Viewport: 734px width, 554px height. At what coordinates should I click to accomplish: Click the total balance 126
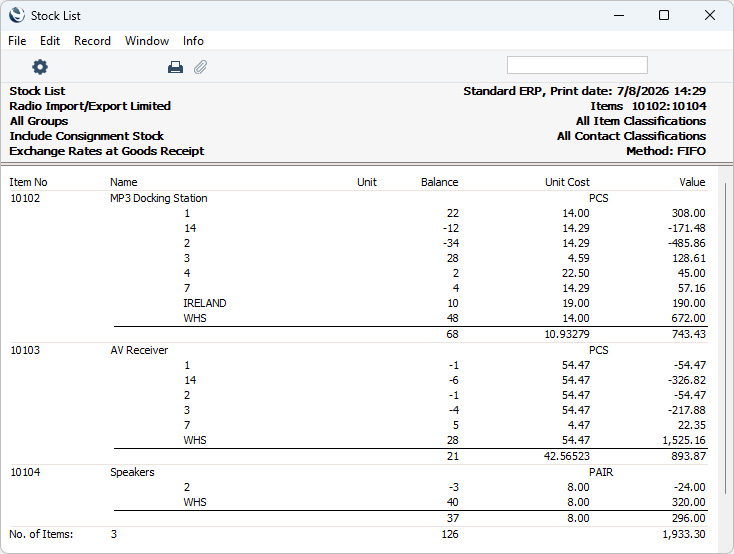pyautogui.click(x=450, y=534)
